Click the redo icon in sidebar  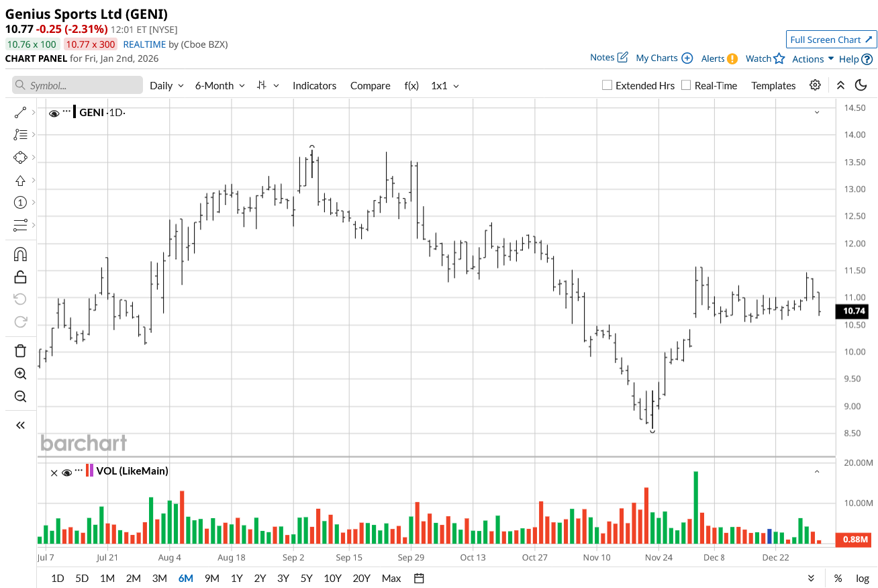click(20, 322)
